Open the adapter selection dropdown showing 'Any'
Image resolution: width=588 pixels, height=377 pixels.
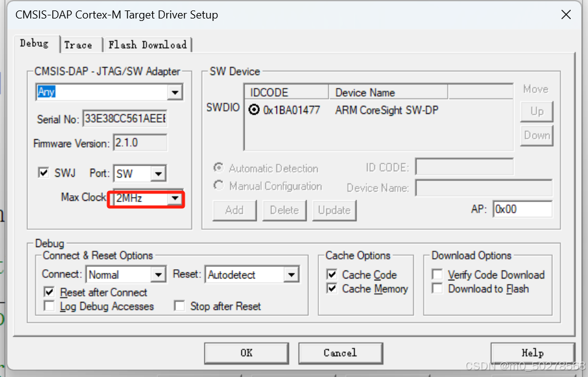coord(175,92)
